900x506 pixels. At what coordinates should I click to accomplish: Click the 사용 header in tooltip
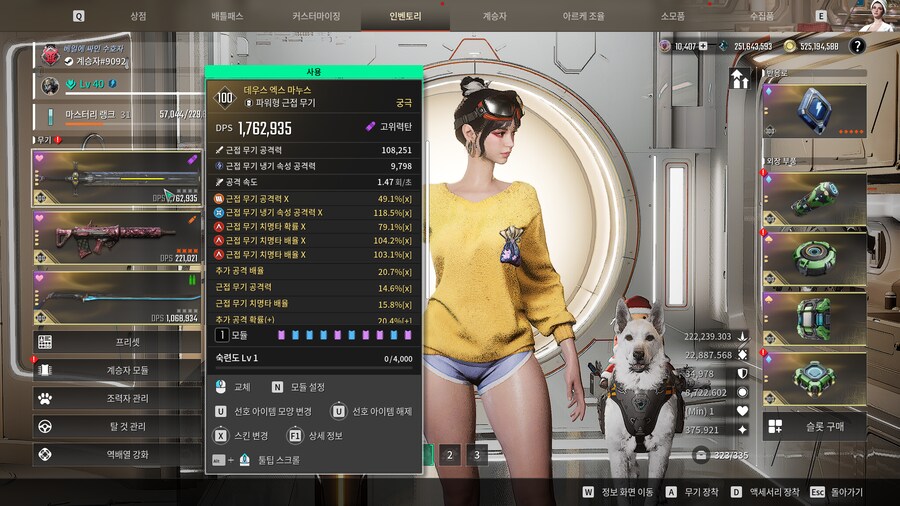pyautogui.click(x=314, y=72)
